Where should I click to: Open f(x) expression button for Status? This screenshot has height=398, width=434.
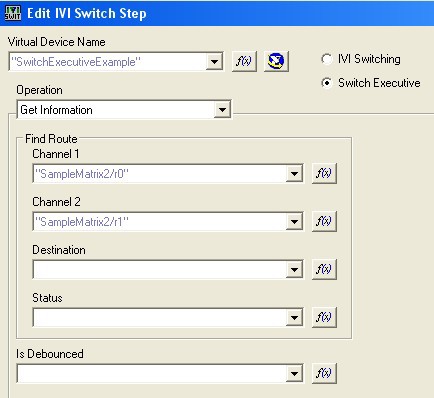(x=324, y=317)
